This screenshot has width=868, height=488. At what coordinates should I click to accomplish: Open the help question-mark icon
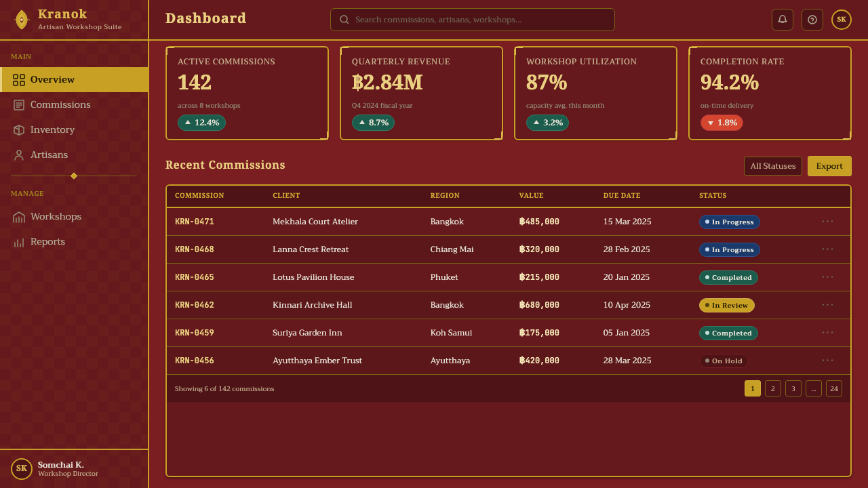tap(812, 20)
